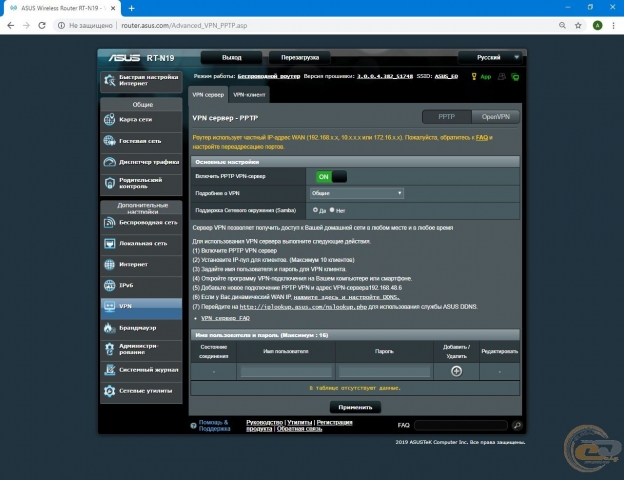The width and height of the screenshot is (624, 480).
Task: Switch server type to OpenVPN
Action: 495,117
